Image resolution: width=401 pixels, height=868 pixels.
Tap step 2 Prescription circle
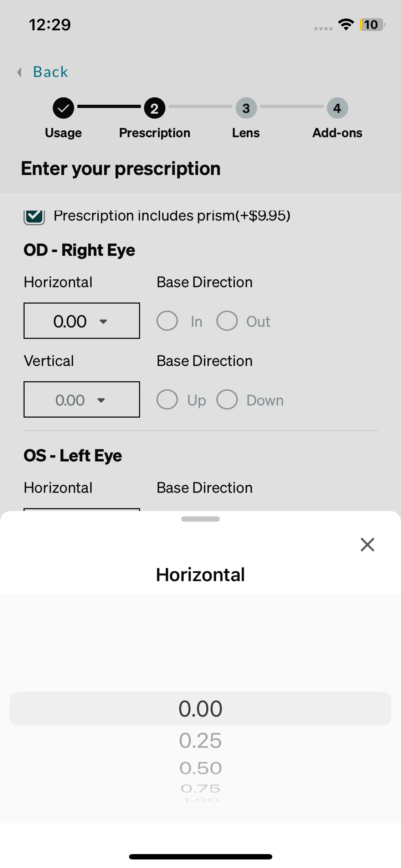pos(154,108)
